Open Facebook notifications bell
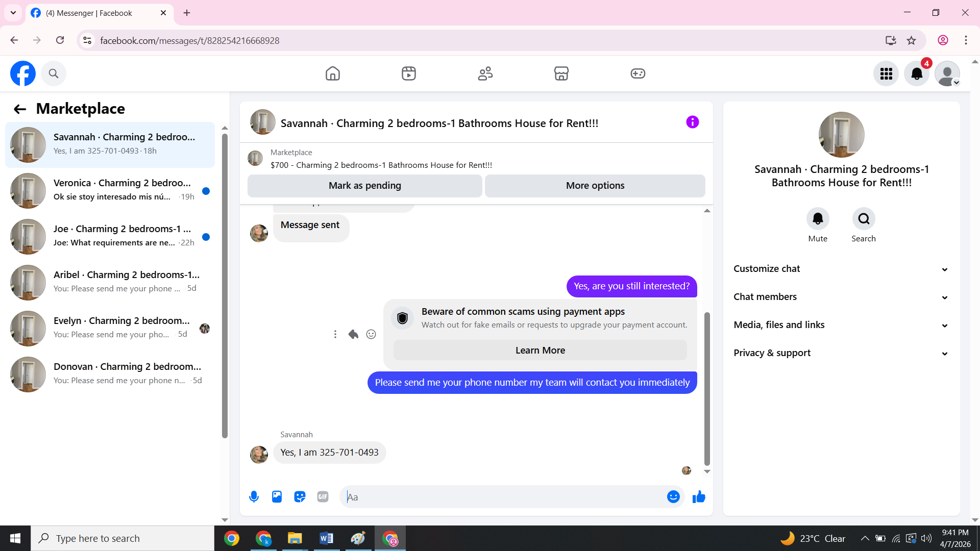Image resolution: width=980 pixels, height=551 pixels. point(916,73)
